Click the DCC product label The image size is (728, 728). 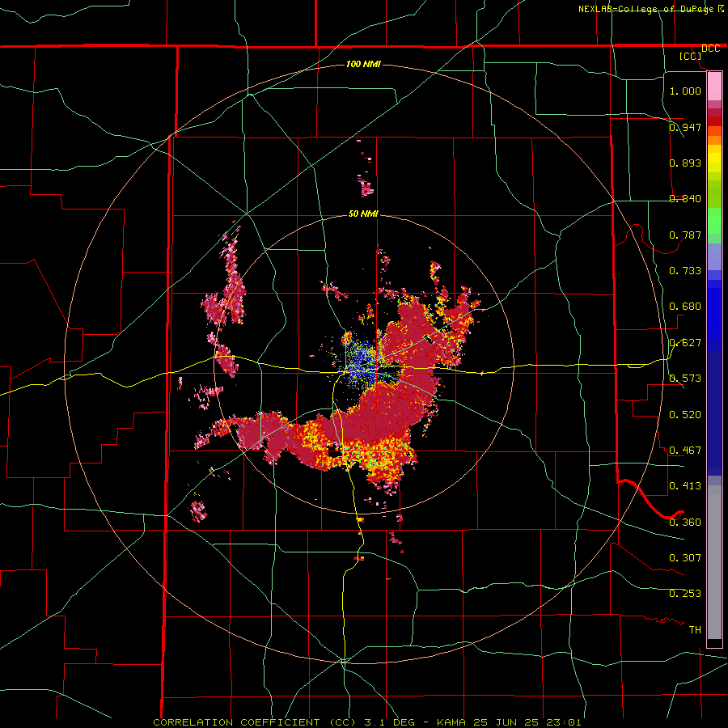point(710,49)
